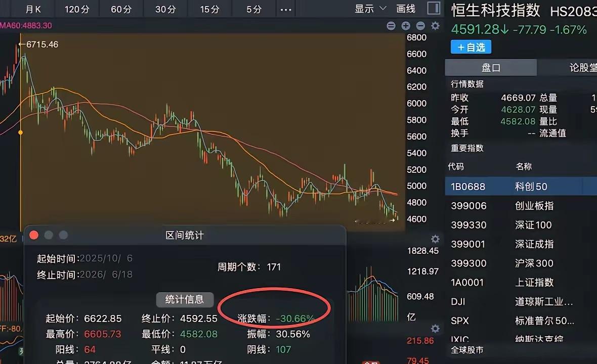Click the 终止价 value 4592.55
This screenshot has height=364, width=597.
point(199,318)
